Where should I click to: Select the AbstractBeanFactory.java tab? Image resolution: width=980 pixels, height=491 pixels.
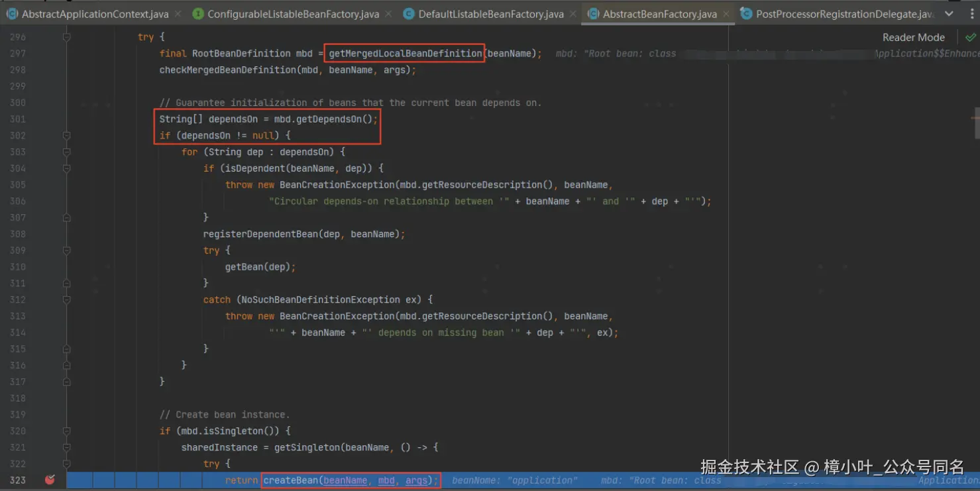point(659,14)
